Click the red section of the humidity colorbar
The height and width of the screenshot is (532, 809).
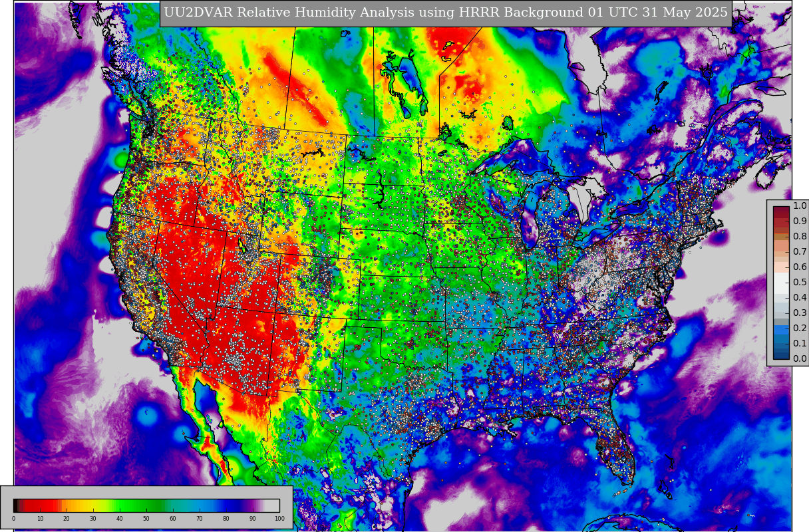pyautogui.click(x=41, y=505)
